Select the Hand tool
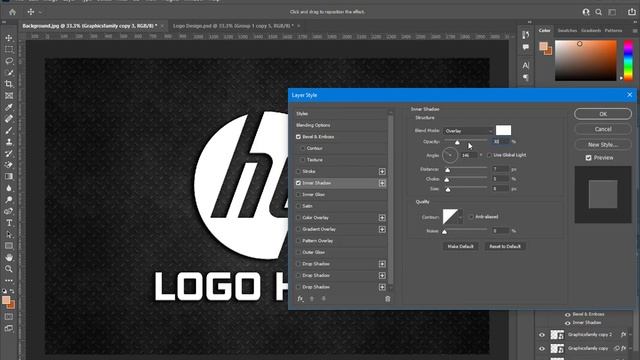 click(9, 258)
